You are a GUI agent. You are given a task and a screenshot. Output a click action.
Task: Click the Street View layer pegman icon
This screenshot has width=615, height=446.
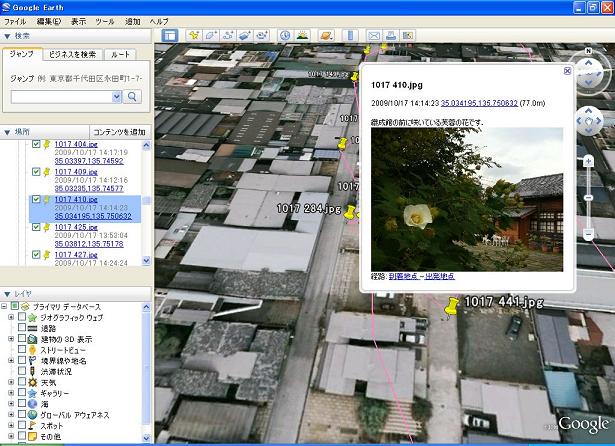(x=33, y=350)
